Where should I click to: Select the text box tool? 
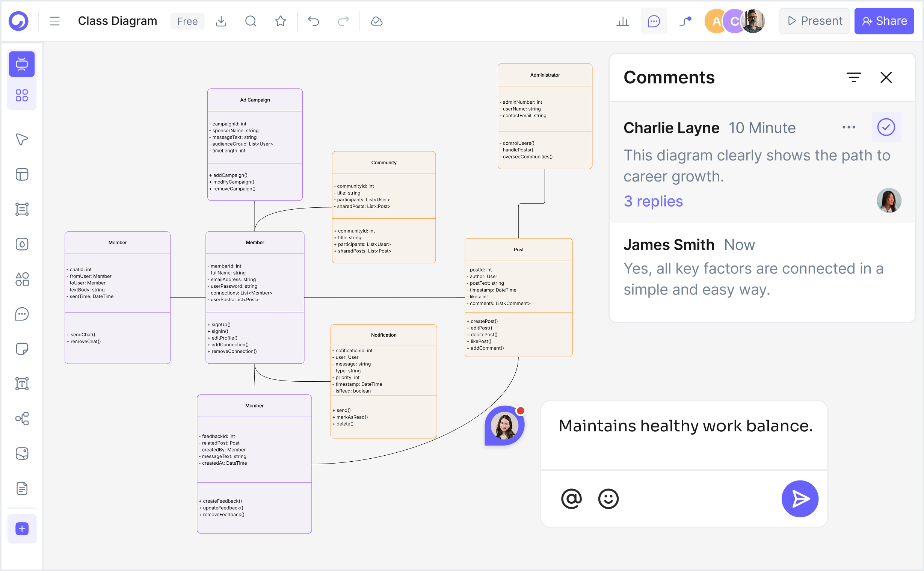[x=22, y=384]
